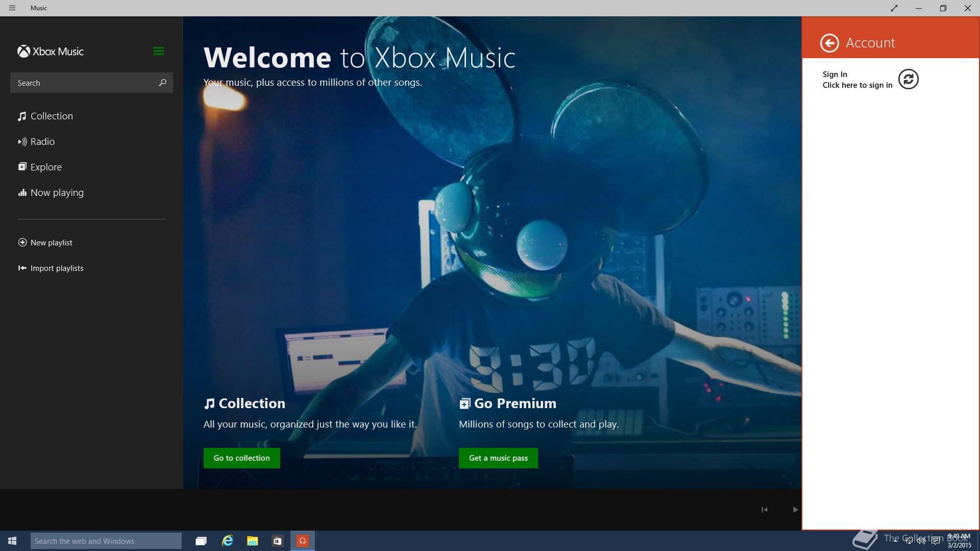Click the play button
This screenshot has height=551, width=980.
tap(795, 510)
